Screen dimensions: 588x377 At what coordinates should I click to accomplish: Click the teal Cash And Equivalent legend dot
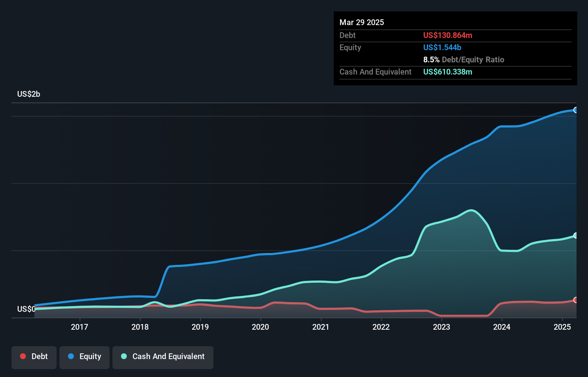click(x=124, y=356)
